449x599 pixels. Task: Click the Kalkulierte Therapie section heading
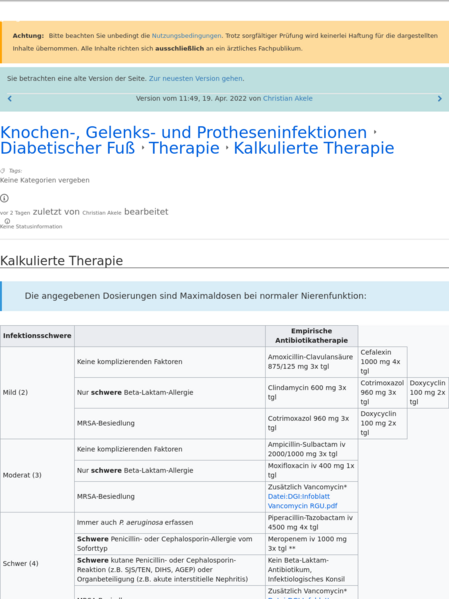62,261
